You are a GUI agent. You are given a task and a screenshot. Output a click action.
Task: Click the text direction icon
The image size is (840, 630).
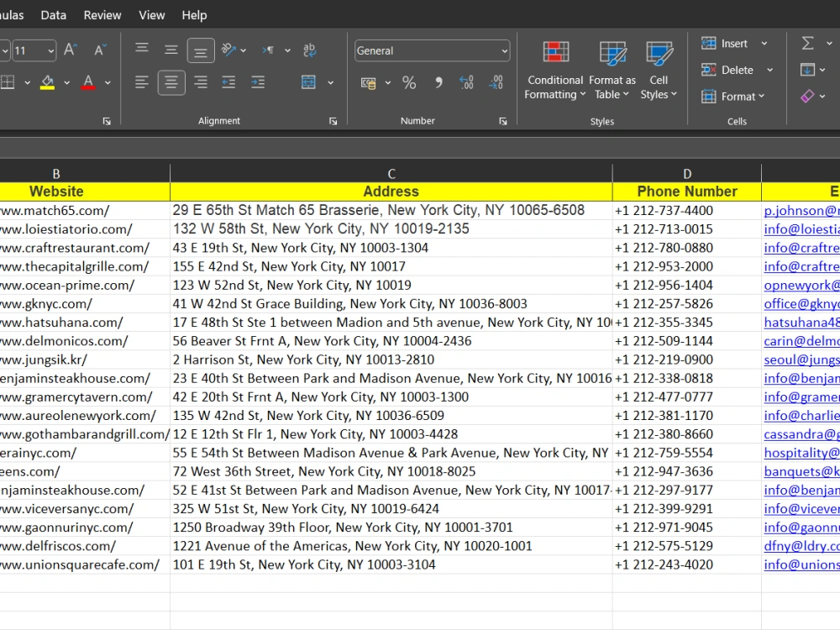269,50
